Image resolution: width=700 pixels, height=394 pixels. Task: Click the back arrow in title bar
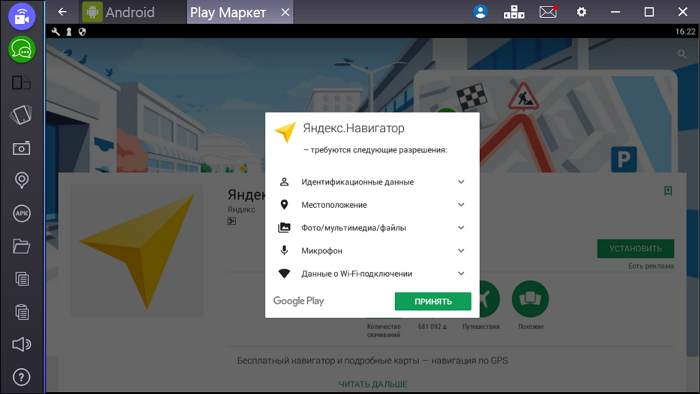coord(62,12)
